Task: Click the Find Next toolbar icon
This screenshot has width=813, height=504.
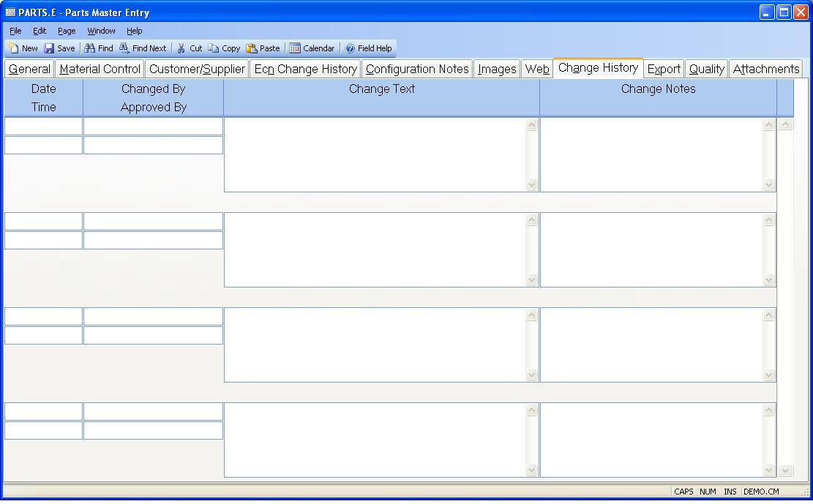Action: (124, 48)
